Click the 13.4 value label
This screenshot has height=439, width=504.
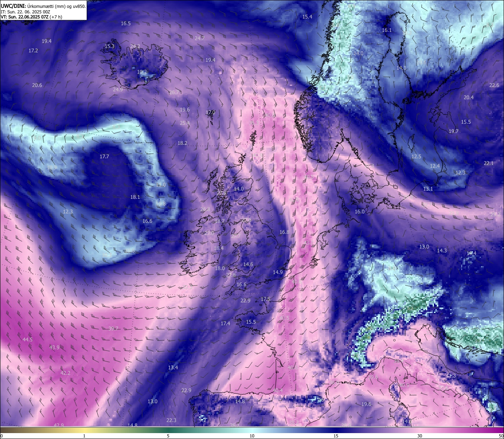tap(173, 368)
